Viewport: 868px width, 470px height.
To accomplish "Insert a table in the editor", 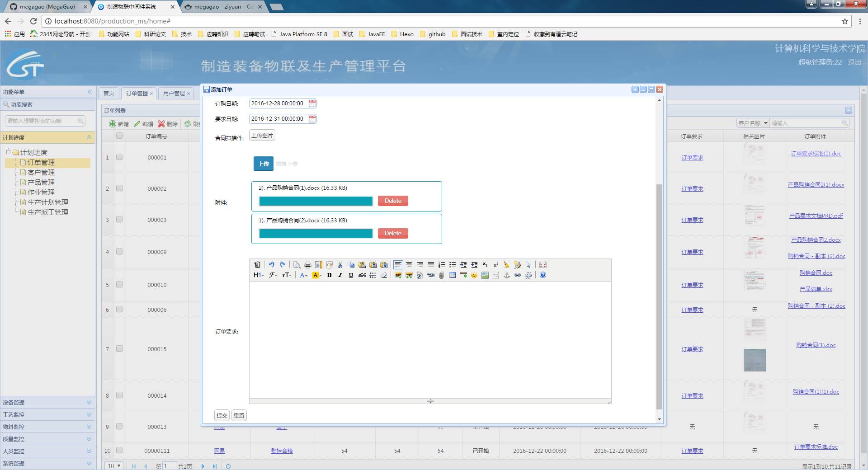I will (x=453, y=275).
